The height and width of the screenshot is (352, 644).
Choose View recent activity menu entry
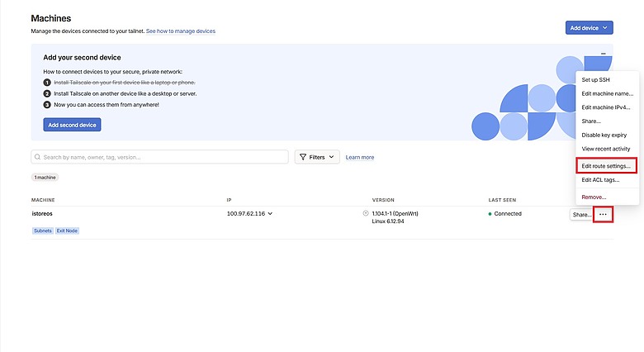tap(606, 149)
